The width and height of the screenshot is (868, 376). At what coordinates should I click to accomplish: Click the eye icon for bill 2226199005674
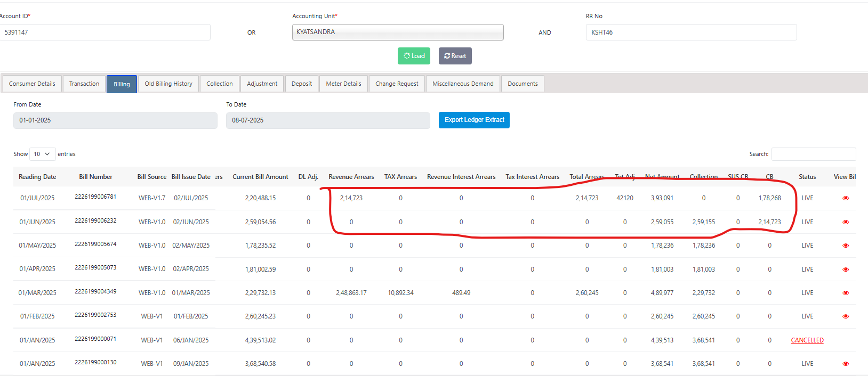tap(845, 246)
